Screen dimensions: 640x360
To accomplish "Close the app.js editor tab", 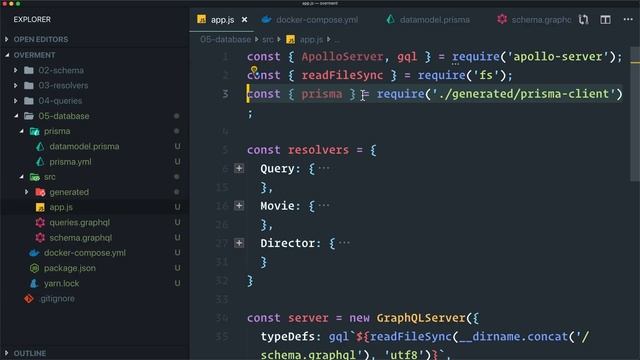I will [244, 20].
